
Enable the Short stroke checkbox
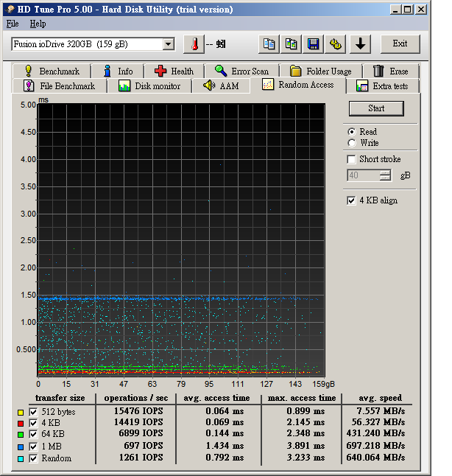pyautogui.click(x=351, y=159)
